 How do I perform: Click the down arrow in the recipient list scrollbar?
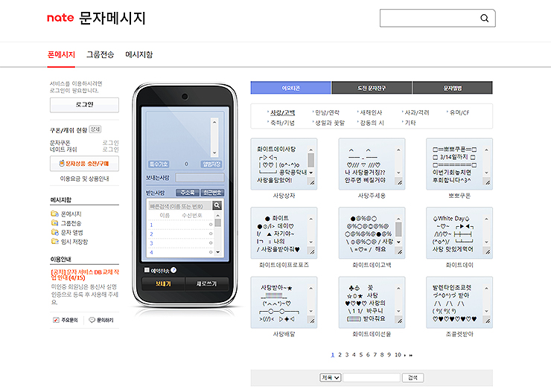[x=217, y=252]
